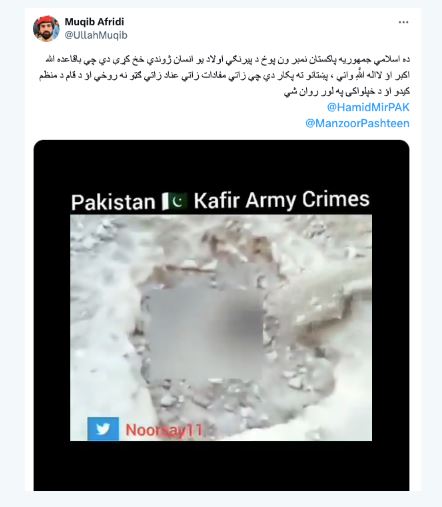
Task: Click the second line of Pashto tweet text
Action: 224,76
